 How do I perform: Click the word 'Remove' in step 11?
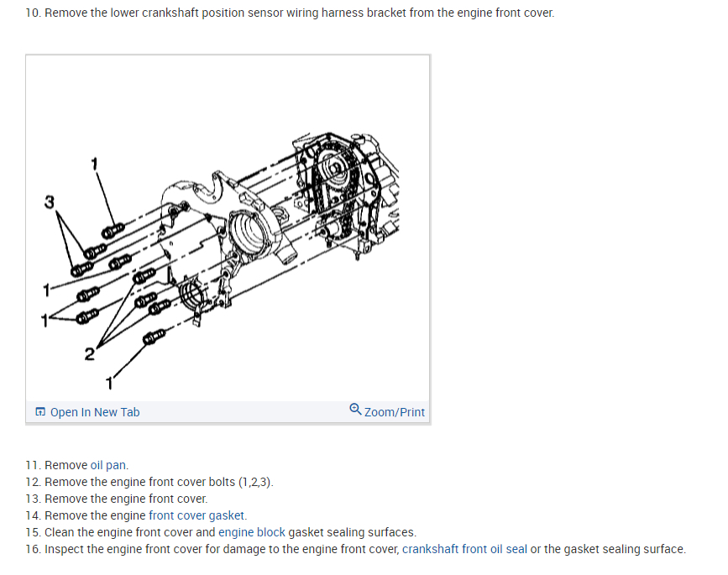point(66,465)
